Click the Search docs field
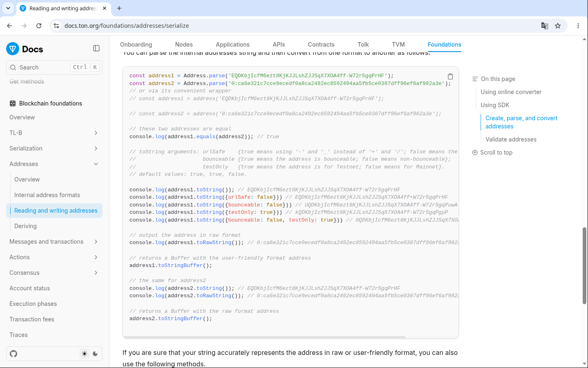Viewport: 588px width, 368px height. (54, 67)
